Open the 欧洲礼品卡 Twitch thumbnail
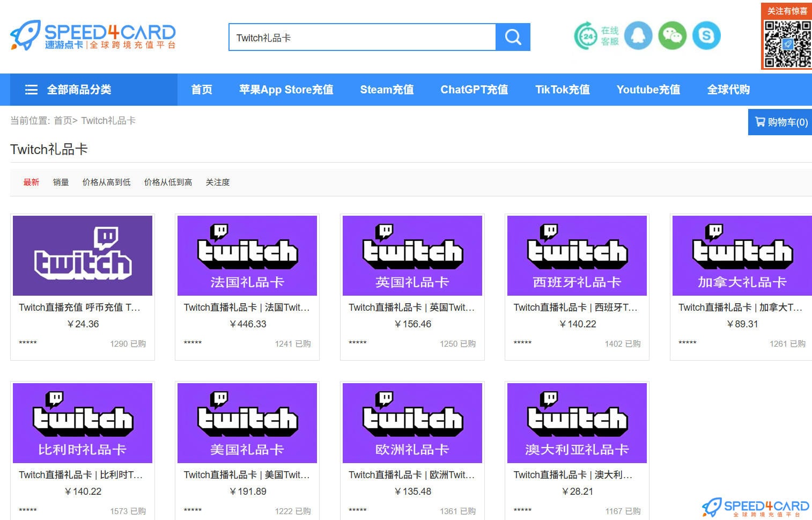Screen dimensions: 812x520 [x=412, y=423]
